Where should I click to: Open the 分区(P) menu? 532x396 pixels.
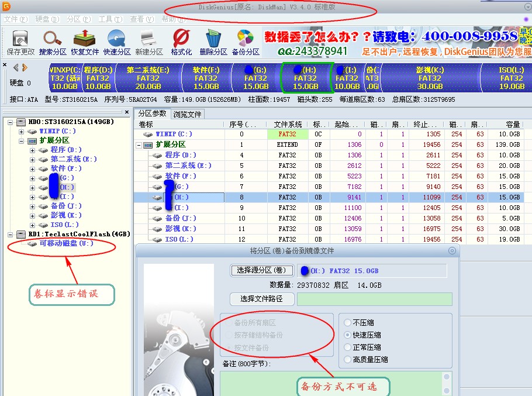79,19
